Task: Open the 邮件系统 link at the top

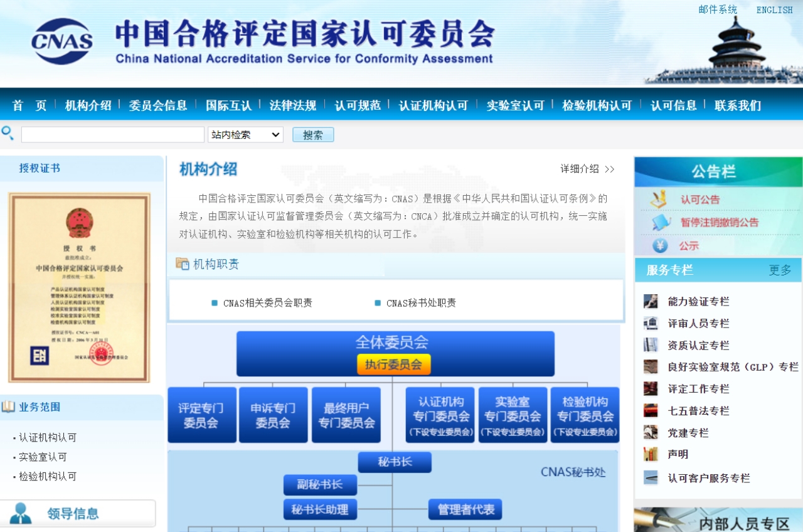Action: (x=718, y=10)
